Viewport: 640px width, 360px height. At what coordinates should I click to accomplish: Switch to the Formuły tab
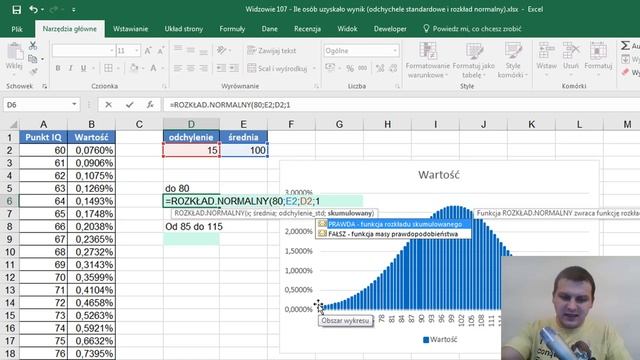pyautogui.click(x=232, y=29)
